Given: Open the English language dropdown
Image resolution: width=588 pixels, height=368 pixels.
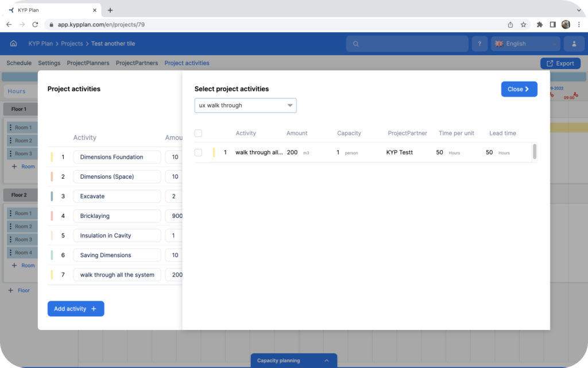Looking at the screenshot, I should point(525,43).
